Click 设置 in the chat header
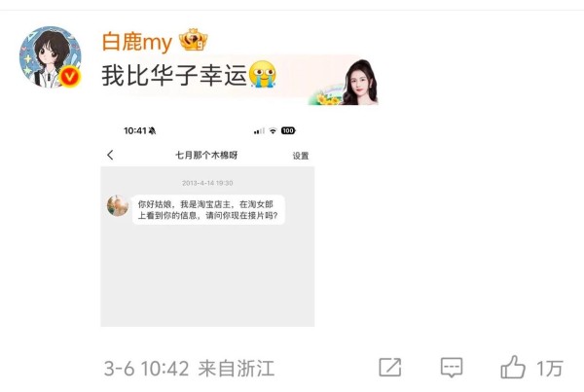 tap(301, 156)
